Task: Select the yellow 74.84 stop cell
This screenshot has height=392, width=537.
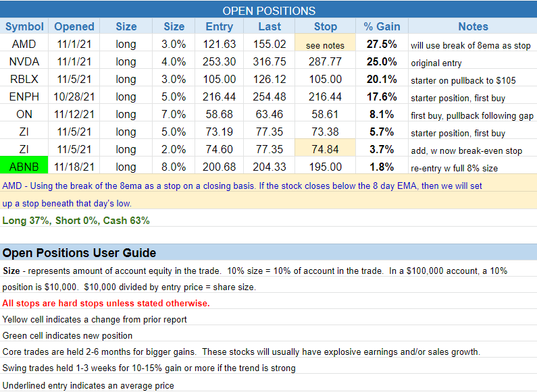Action: (x=325, y=149)
